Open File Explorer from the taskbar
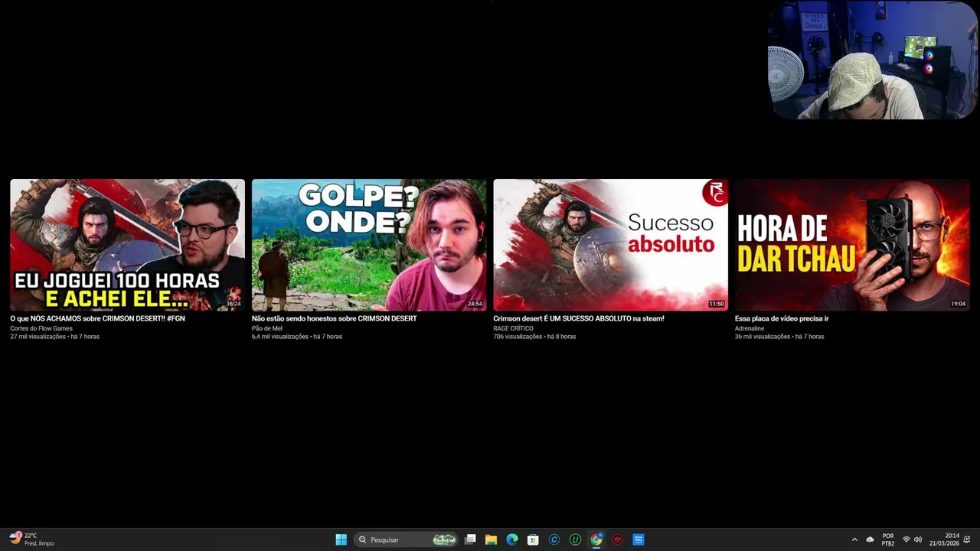The image size is (980, 551). (x=491, y=540)
